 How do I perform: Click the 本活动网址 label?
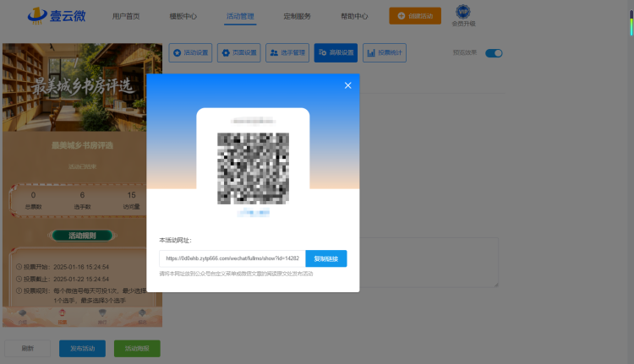coord(175,241)
